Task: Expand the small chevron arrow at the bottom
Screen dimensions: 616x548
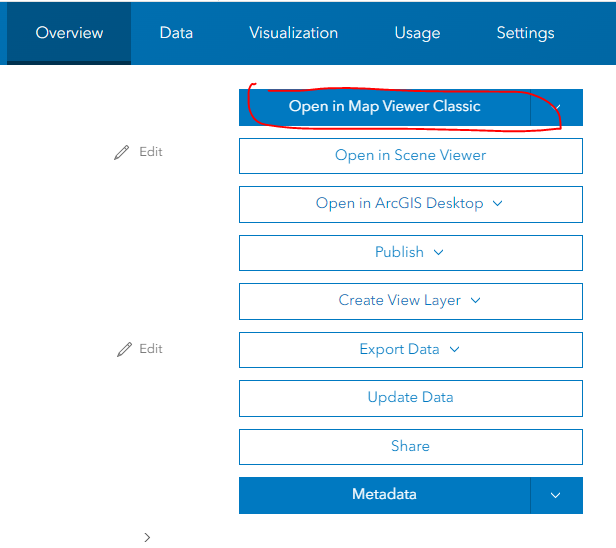Action: (x=147, y=537)
